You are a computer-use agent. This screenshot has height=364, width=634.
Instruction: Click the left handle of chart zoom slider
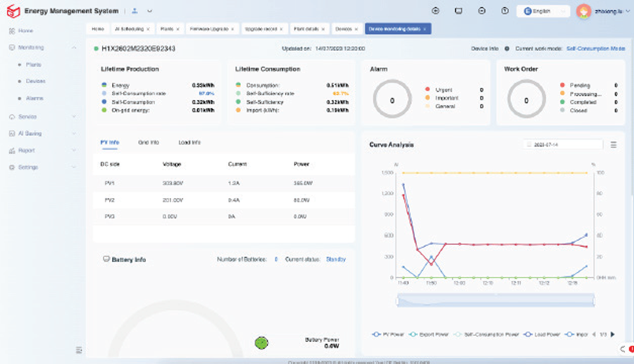click(397, 301)
